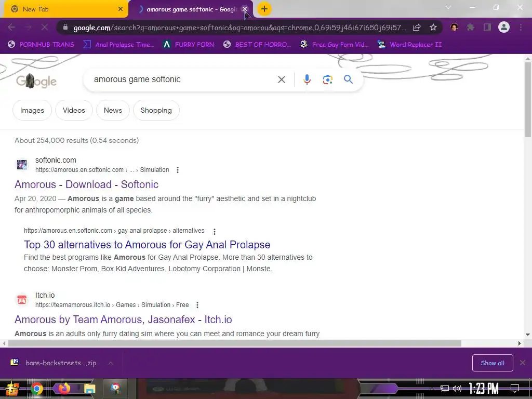This screenshot has height=399, width=532.
Task: Click the horizontal scrollbar thumb
Action: [x=235, y=343]
